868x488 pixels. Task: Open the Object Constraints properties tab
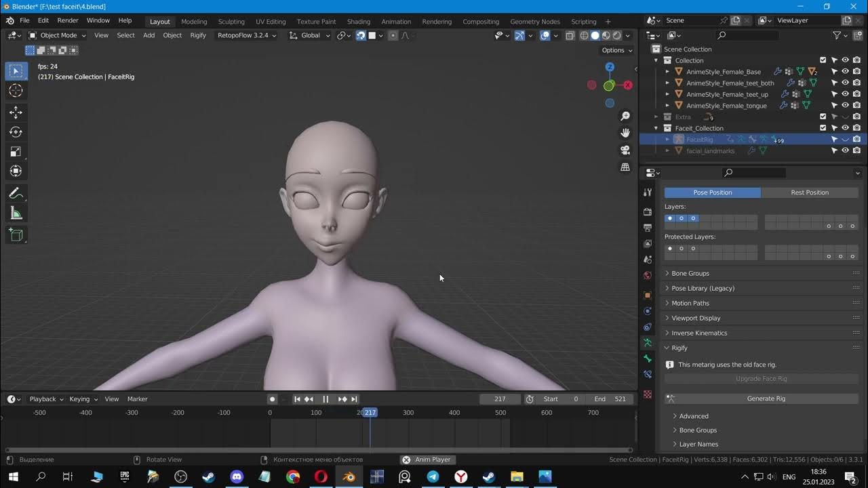click(x=648, y=327)
